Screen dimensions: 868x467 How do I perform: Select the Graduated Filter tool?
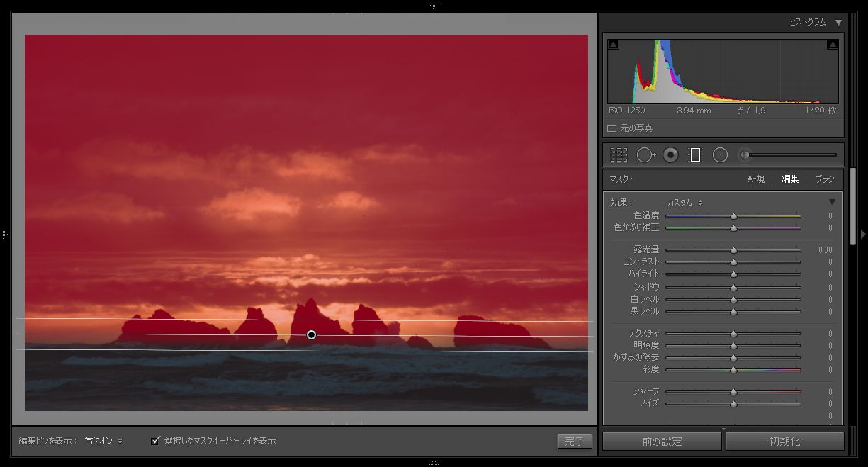tap(695, 154)
